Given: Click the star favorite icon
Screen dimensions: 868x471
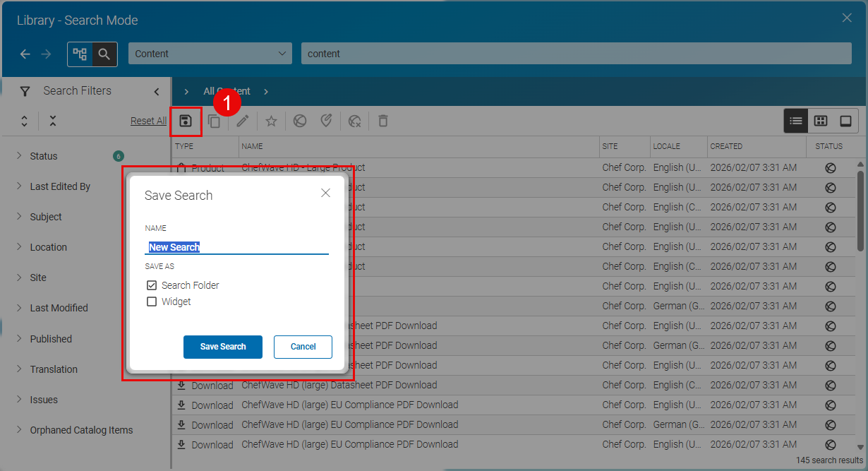Looking at the screenshot, I should [271, 121].
